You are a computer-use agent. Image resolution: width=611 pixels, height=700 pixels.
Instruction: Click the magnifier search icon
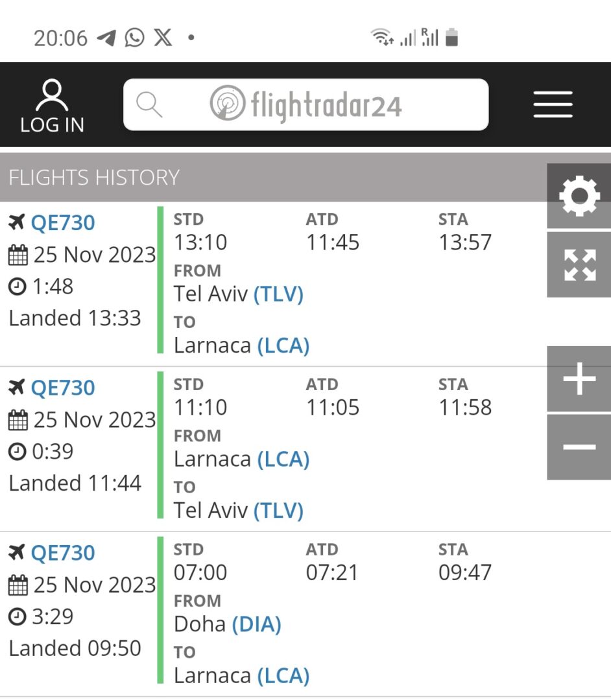(x=149, y=104)
